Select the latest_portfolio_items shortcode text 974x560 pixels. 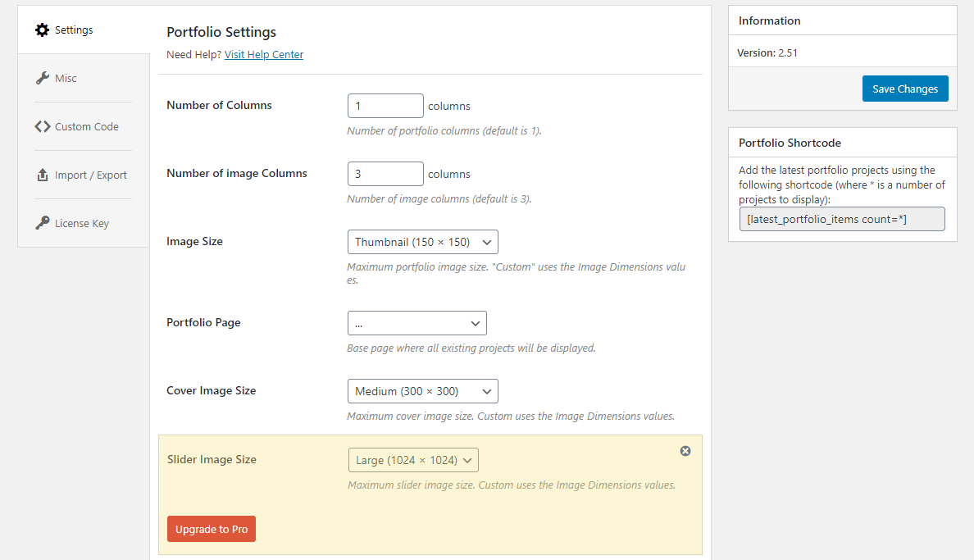(x=841, y=219)
